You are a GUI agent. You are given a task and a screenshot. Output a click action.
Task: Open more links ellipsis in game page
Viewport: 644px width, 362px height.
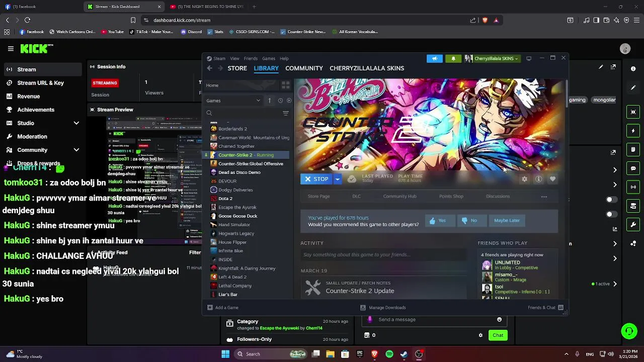(x=544, y=197)
